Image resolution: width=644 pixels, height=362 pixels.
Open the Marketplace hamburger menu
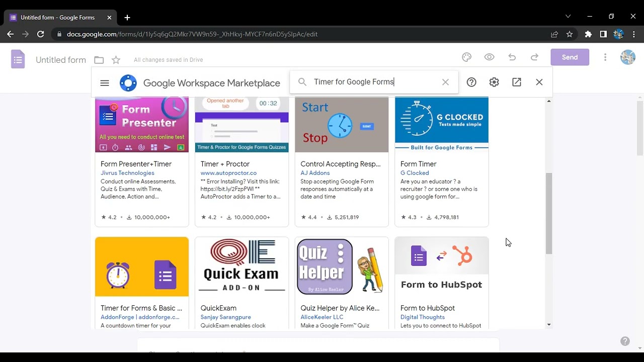click(x=105, y=83)
